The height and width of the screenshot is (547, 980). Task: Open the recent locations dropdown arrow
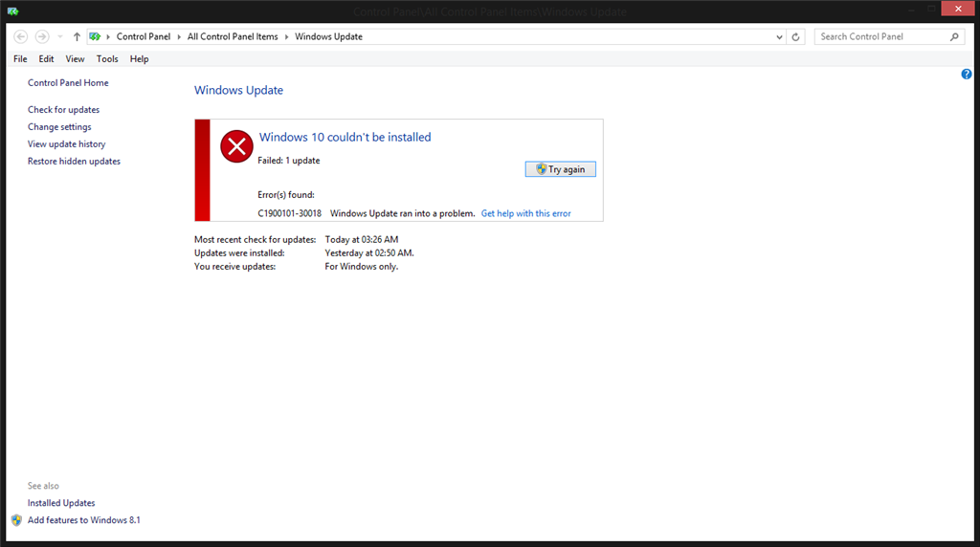[60, 37]
